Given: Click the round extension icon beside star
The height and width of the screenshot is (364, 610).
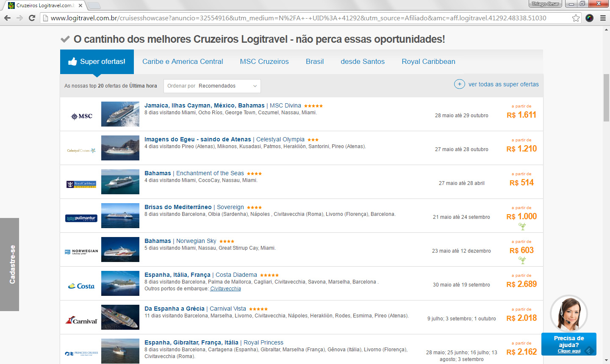Looking at the screenshot, I should point(589,18).
